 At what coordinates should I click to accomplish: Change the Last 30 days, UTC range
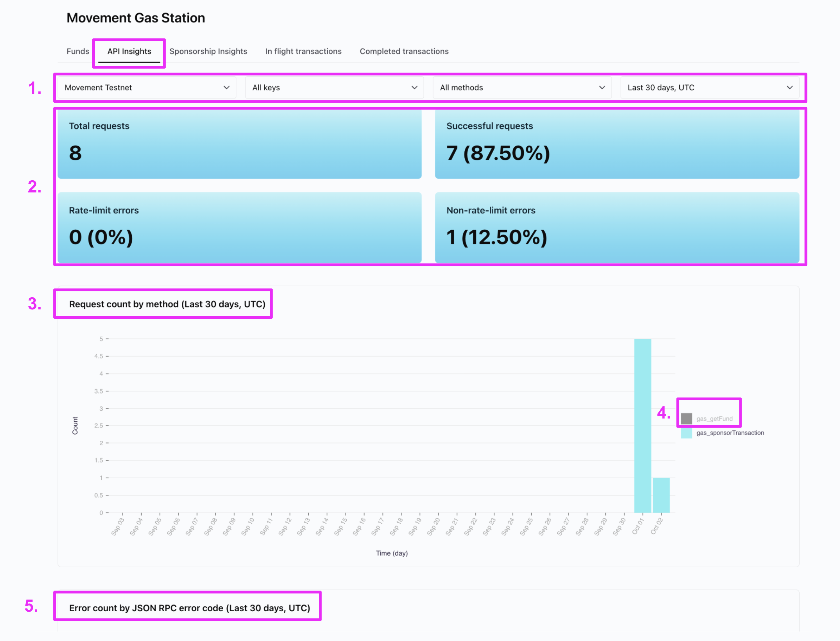tap(709, 87)
